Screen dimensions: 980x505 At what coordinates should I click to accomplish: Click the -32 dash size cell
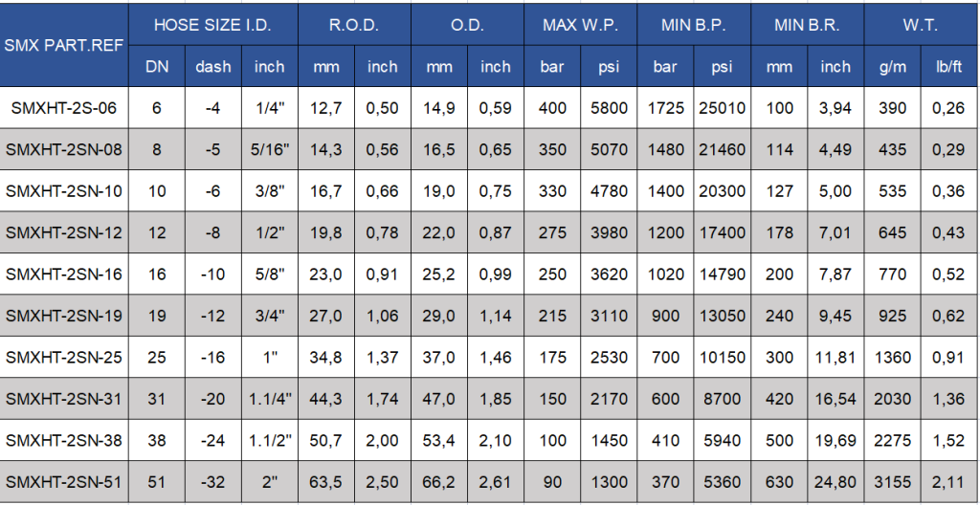click(212, 483)
